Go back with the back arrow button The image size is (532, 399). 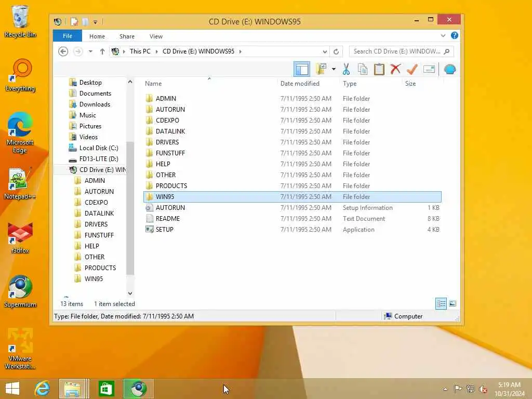[63, 51]
